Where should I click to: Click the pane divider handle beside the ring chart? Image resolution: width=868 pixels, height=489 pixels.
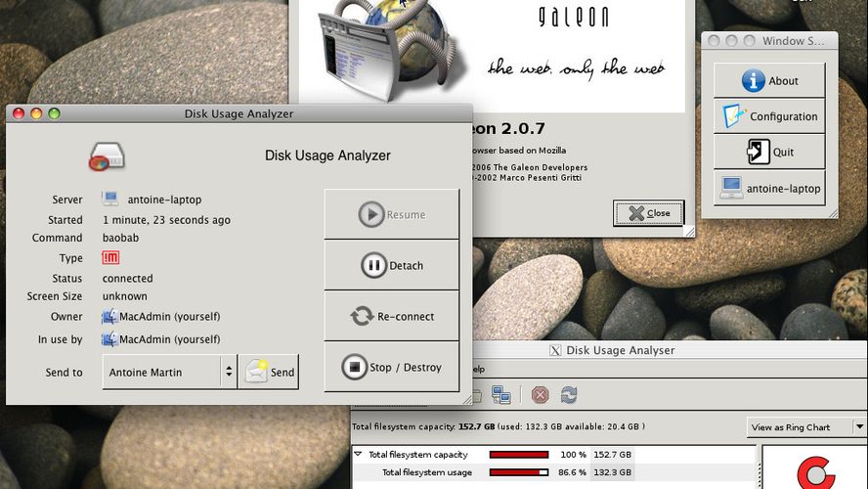[x=759, y=475]
